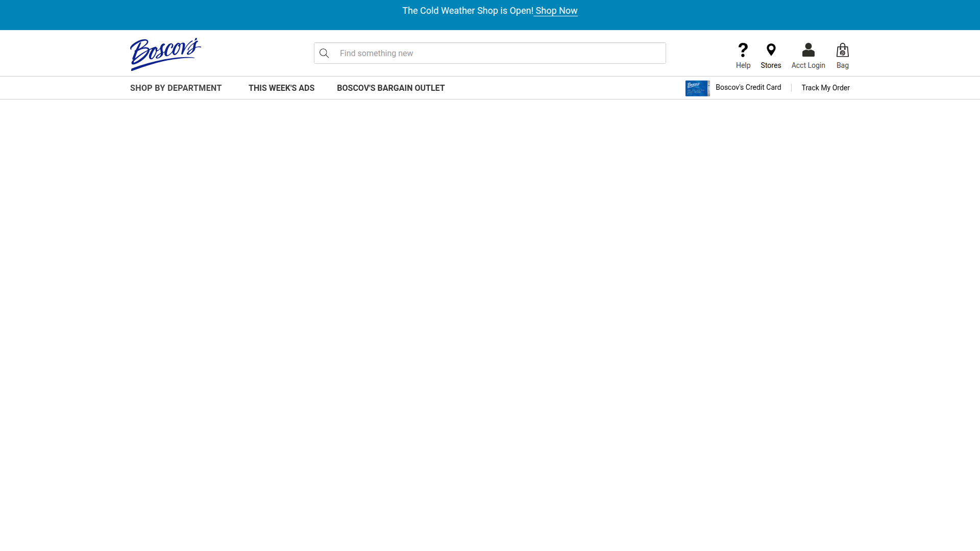Click the Cold Weather Shop banner text
980x551 pixels.
467,11
